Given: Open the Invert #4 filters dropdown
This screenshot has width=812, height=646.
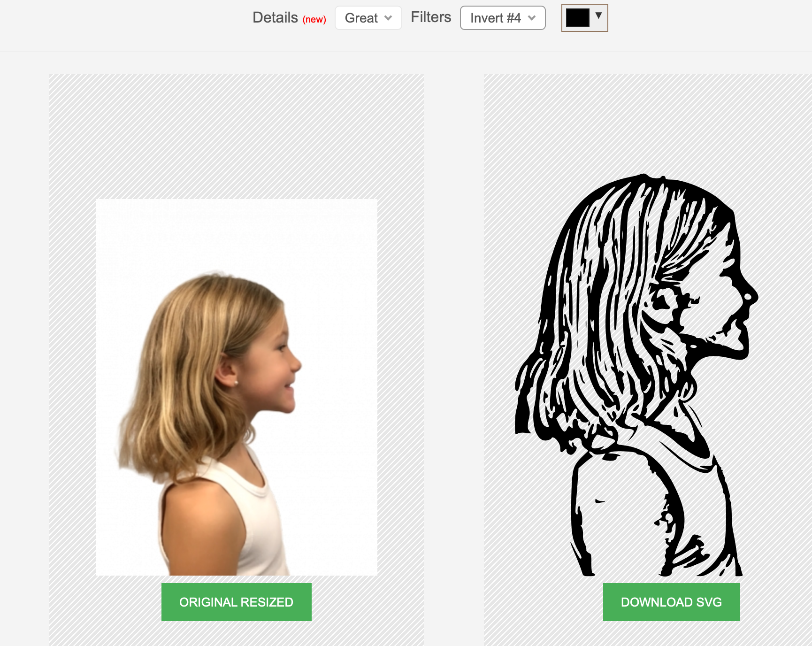Looking at the screenshot, I should (502, 18).
